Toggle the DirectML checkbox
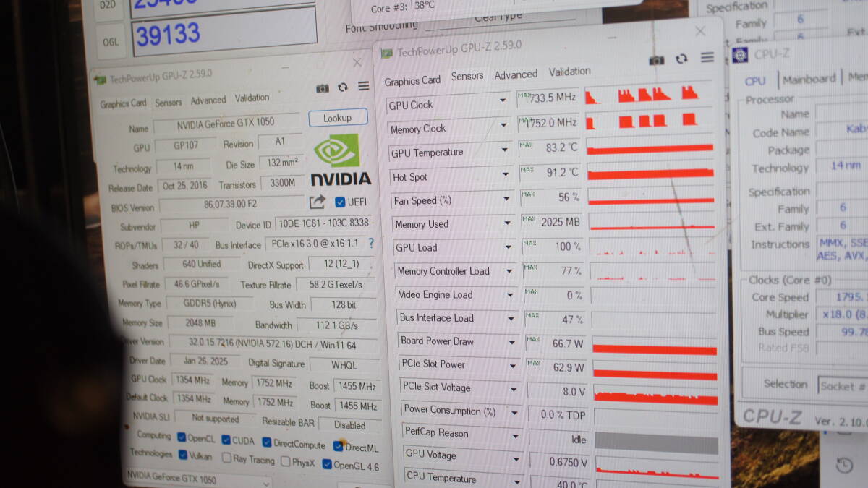The height and width of the screenshot is (488, 868). click(338, 446)
